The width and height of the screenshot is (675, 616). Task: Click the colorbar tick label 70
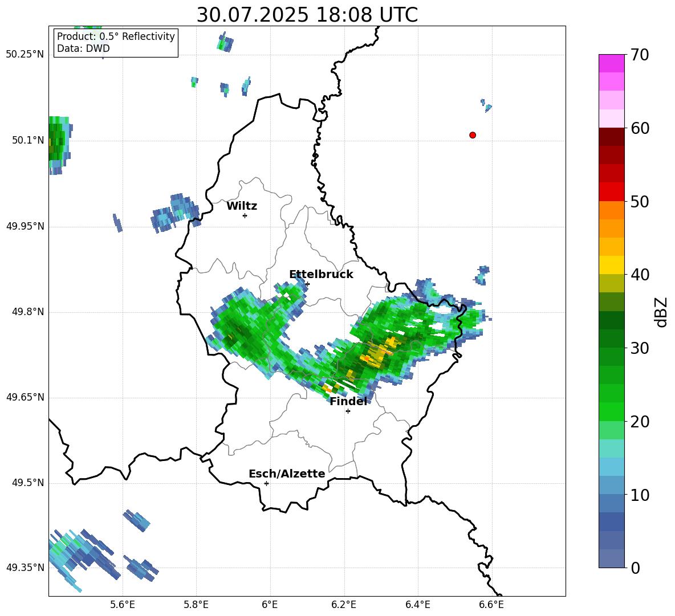pyautogui.click(x=640, y=55)
